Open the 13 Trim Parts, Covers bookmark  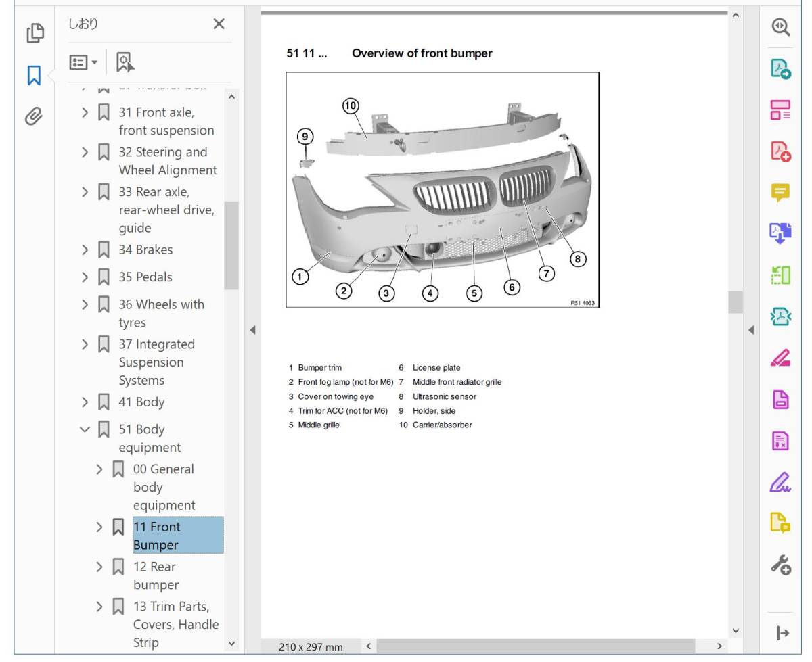(x=176, y=624)
